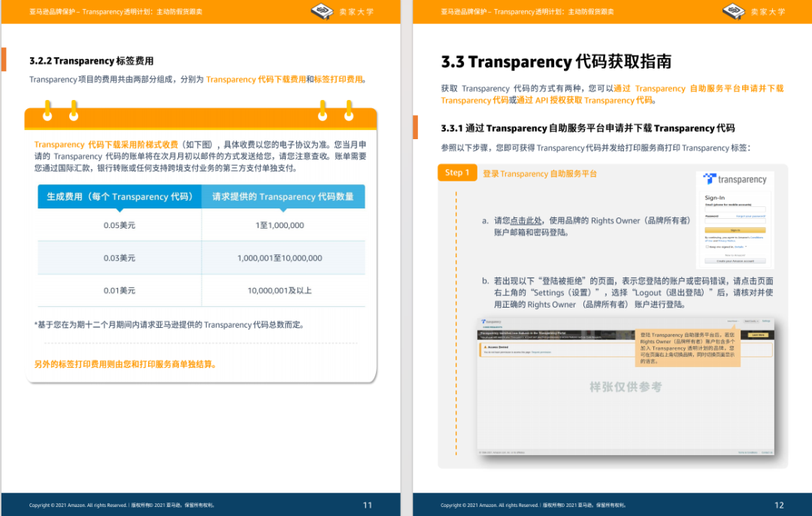Expand the Details arrow beside Keep me signed in
Image resolution: width=812 pixels, height=516 pixels.
point(746,247)
